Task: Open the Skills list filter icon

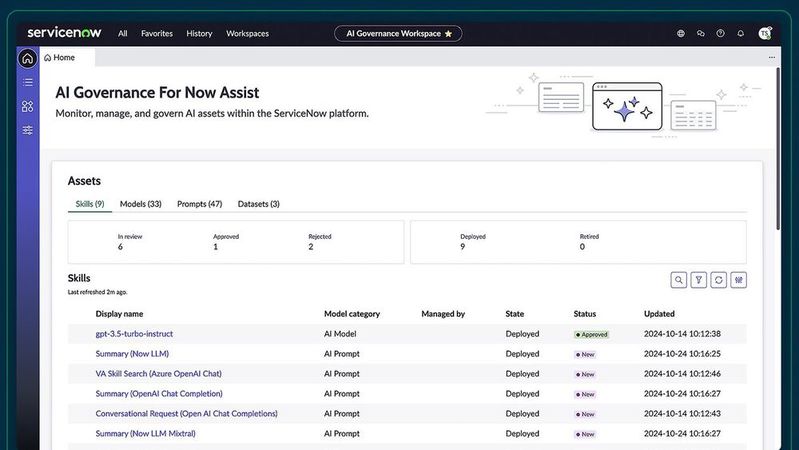Action: [699, 280]
